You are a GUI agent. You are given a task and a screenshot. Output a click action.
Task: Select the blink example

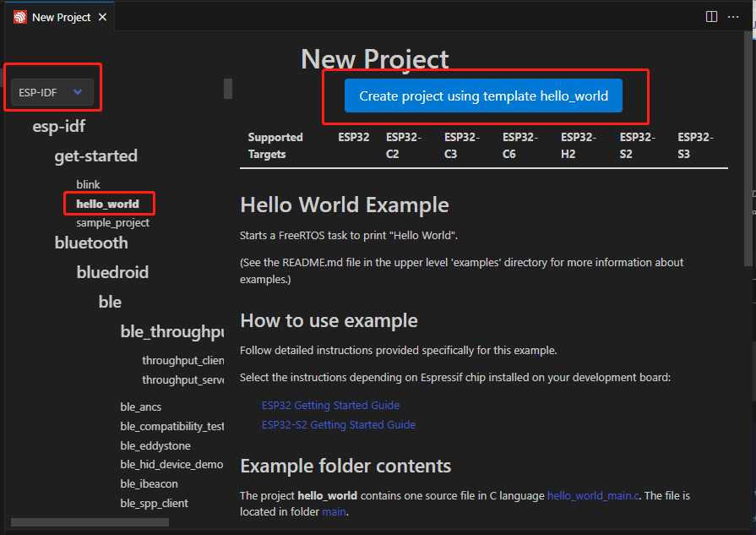(x=88, y=184)
